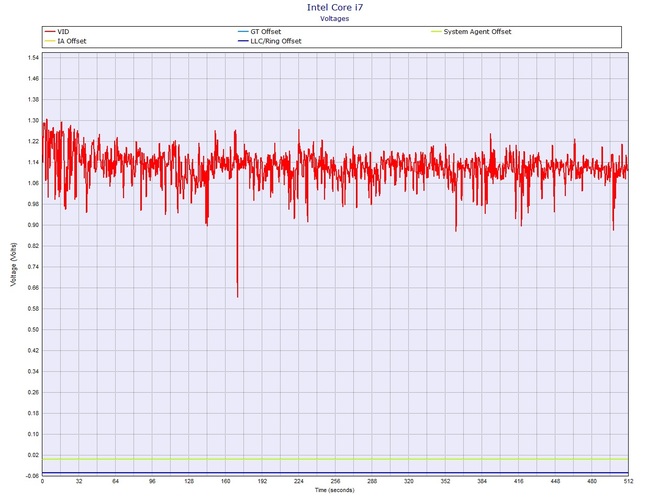Click the 0.66 y-axis tick label
The image size is (670, 502).
coord(33,288)
